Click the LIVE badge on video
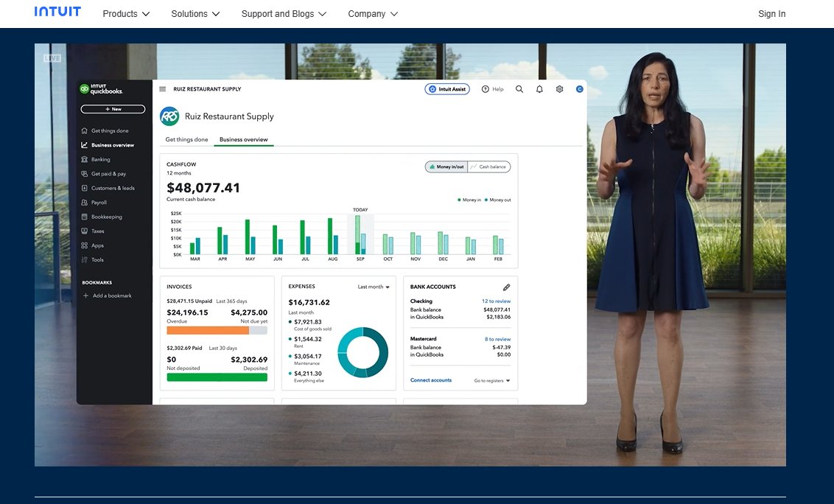 coord(52,58)
